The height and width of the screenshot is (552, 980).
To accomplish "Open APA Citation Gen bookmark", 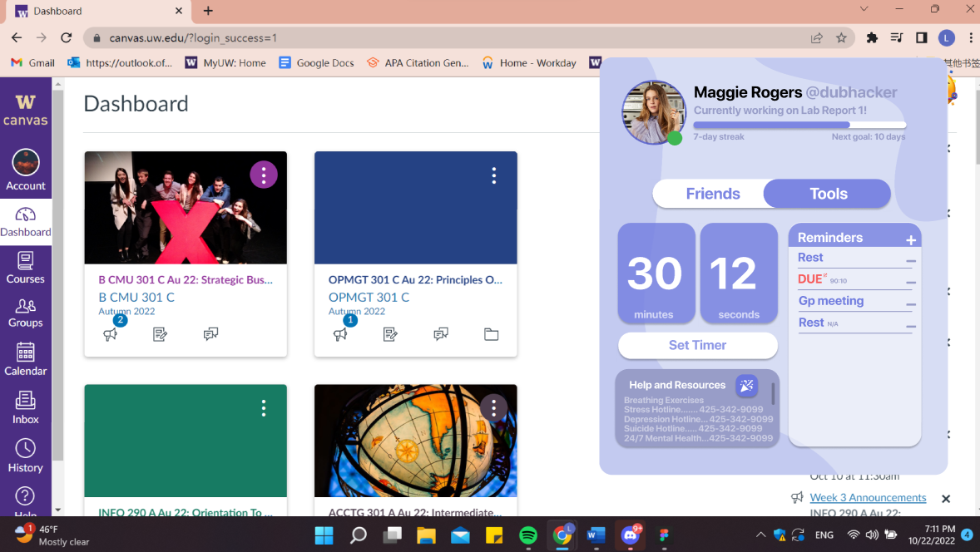I will click(x=418, y=62).
